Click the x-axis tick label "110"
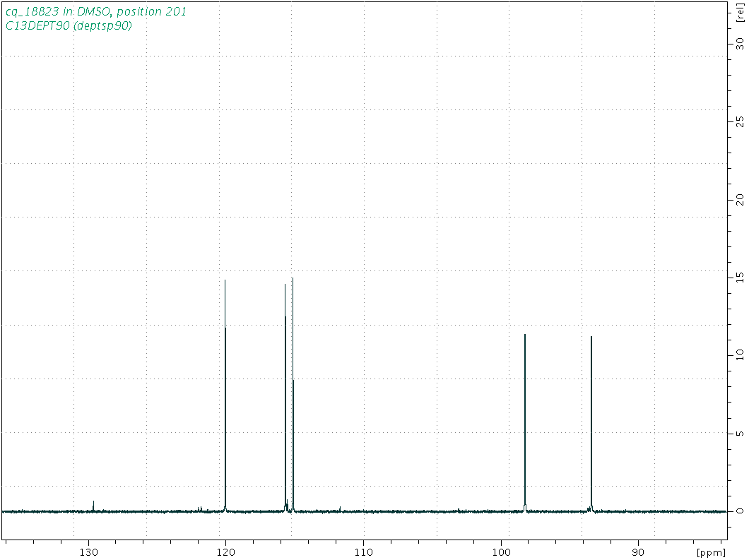The image size is (749, 560). (x=363, y=552)
